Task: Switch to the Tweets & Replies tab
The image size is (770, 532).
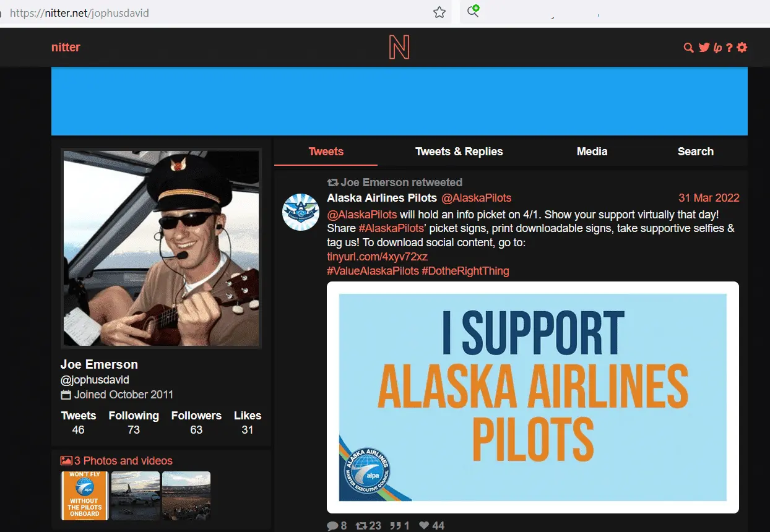Action: pyautogui.click(x=459, y=152)
